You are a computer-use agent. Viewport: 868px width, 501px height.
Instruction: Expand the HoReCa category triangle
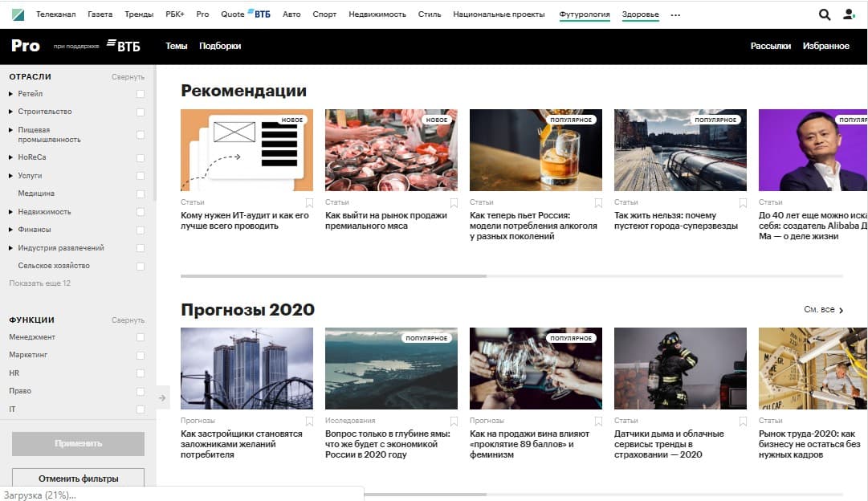coord(10,157)
